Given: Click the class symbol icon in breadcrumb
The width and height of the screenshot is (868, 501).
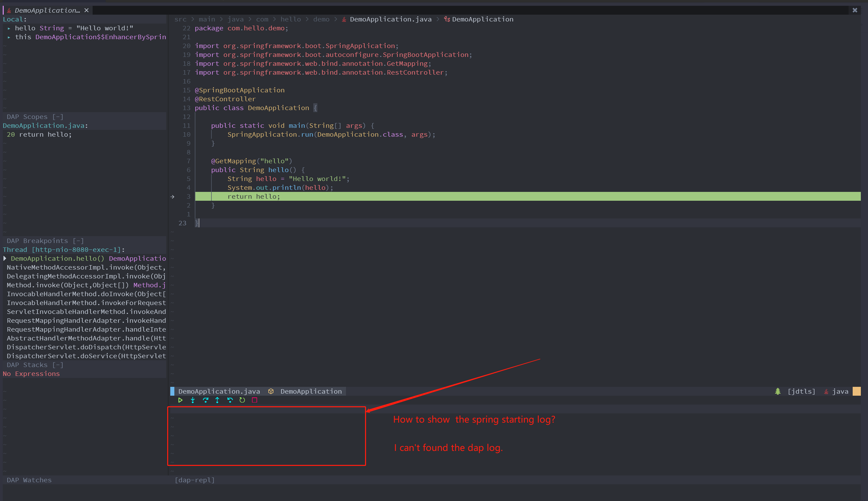Looking at the screenshot, I should [x=447, y=19].
